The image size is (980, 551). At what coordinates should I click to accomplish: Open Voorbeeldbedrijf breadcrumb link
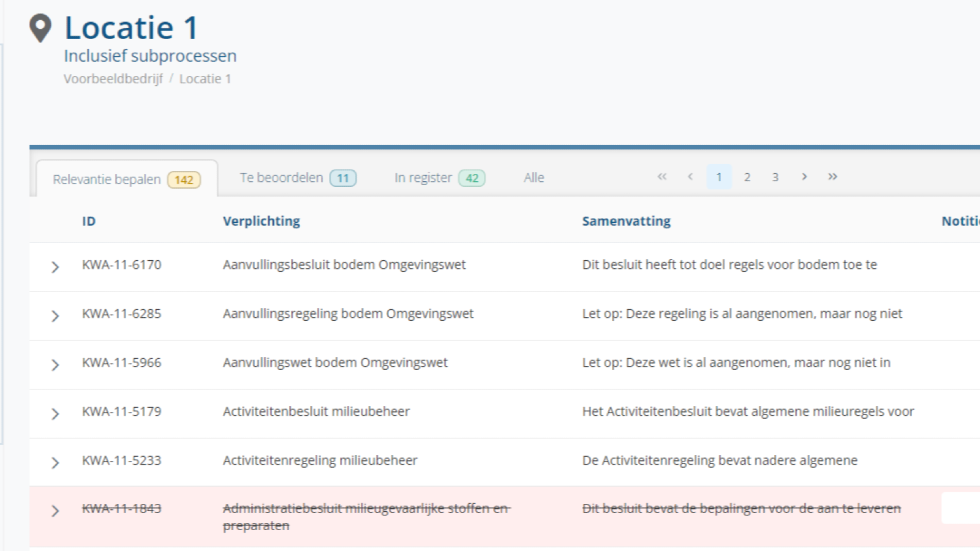pyautogui.click(x=113, y=79)
